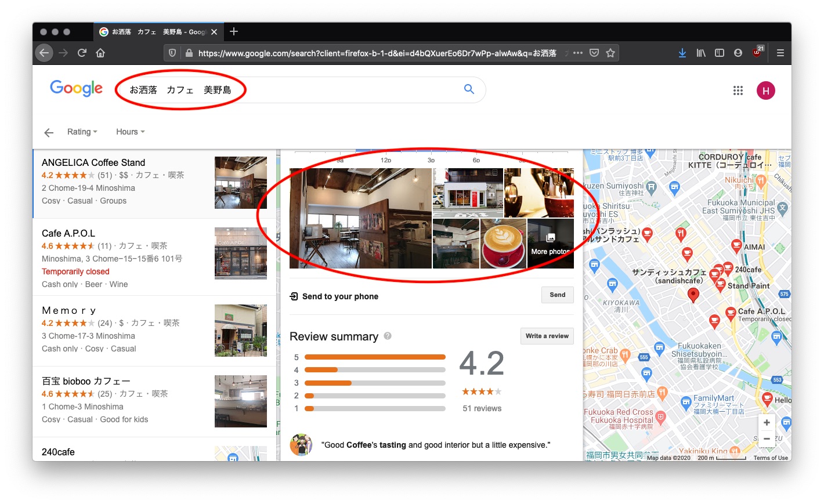Image resolution: width=824 pixels, height=504 pixels.
Task: Toggle Firefox sidebar view icon
Action: 720,53
